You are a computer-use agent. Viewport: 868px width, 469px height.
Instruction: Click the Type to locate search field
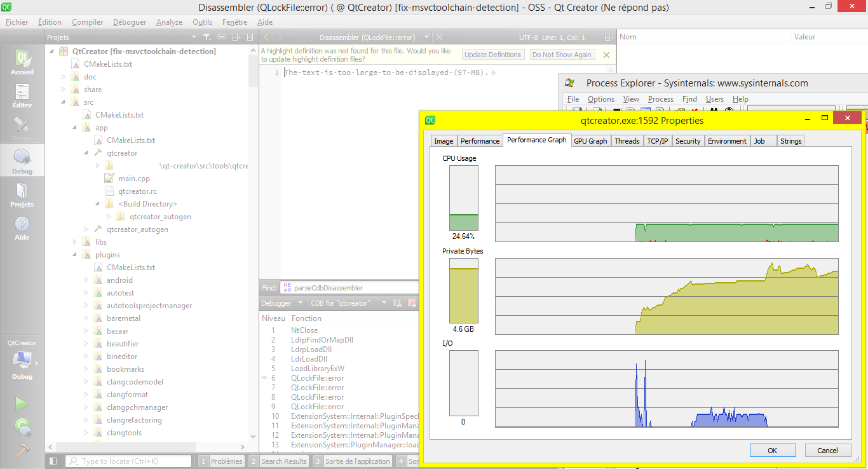[x=128, y=461]
